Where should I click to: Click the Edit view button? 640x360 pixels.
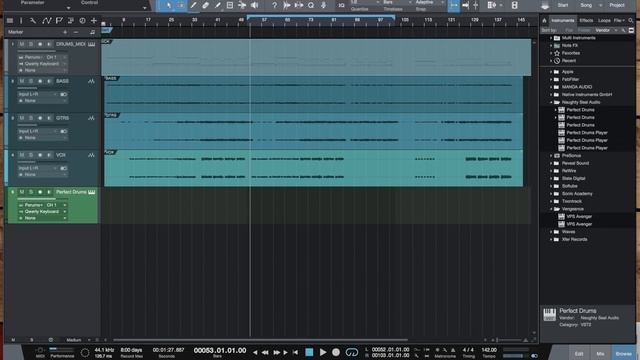(579, 353)
